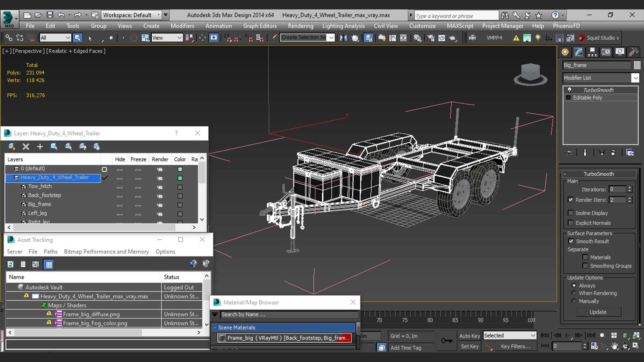Screen dimensions: 644x362
Task: Open the Graph Editors menu
Action: tap(260, 26)
